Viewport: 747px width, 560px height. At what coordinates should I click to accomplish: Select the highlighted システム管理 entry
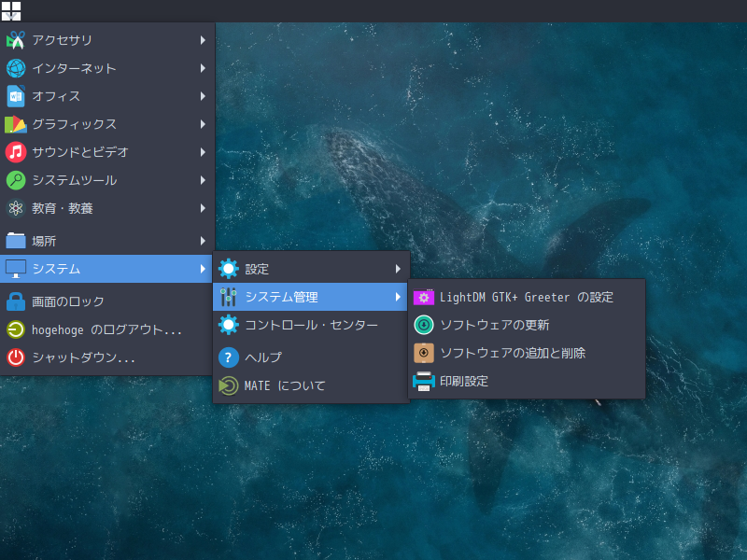click(310, 297)
